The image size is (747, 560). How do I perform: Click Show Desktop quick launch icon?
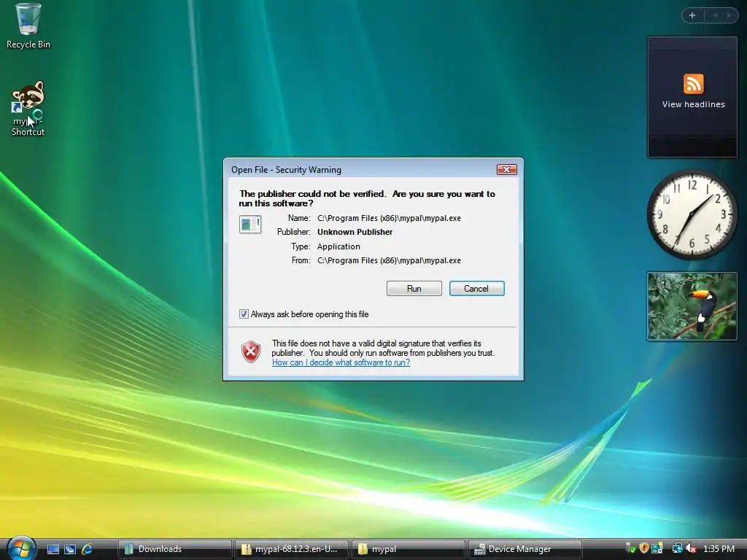pyautogui.click(x=53, y=549)
